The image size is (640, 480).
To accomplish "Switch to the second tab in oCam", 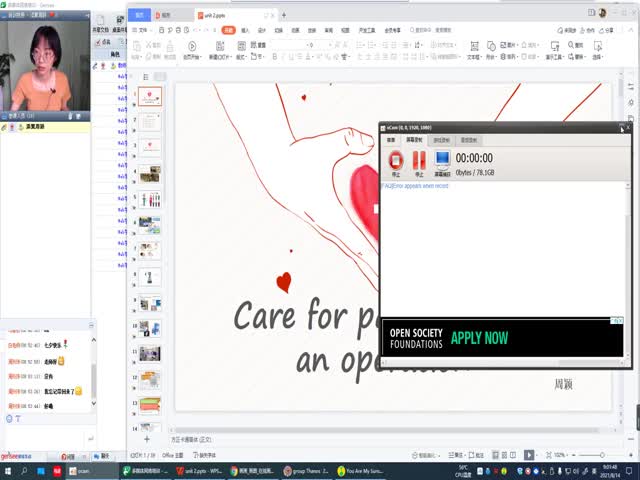I will pyautogui.click(x=414, y=140).
